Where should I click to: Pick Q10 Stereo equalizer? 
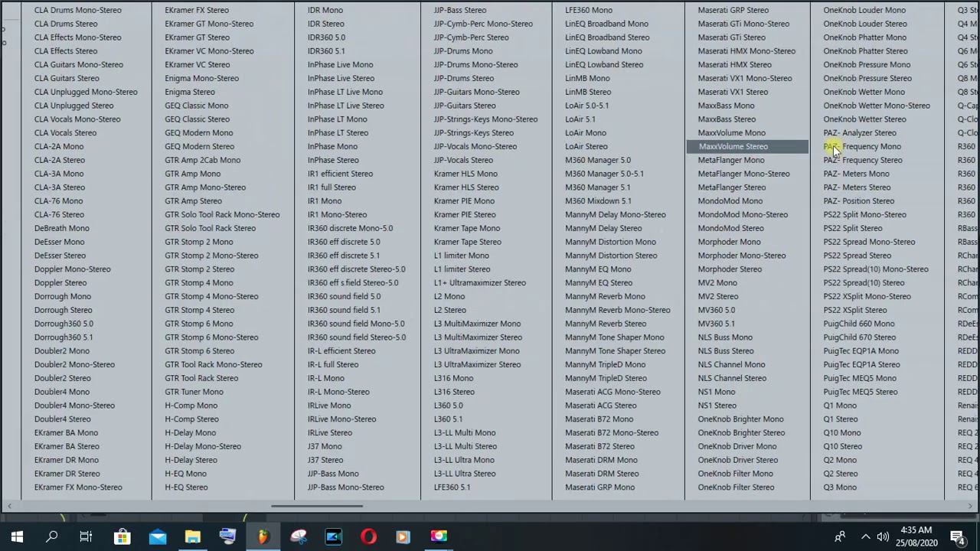(843, 446)
